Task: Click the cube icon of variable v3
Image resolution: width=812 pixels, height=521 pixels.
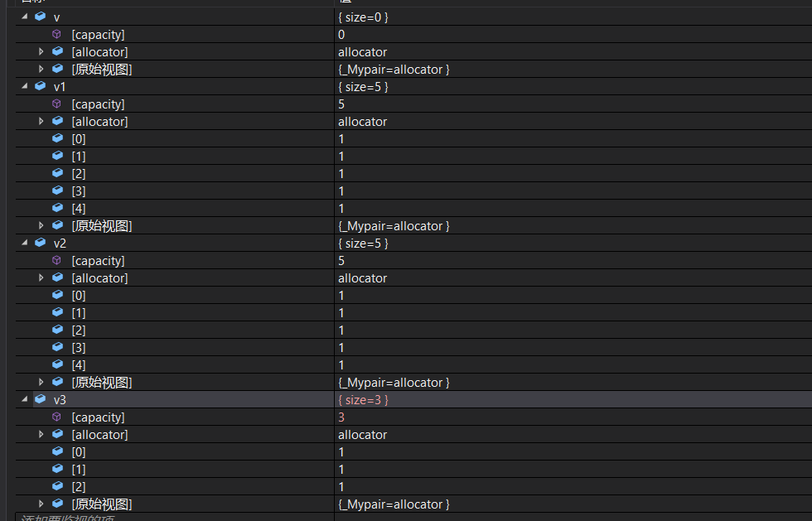Action: point(41,399)
